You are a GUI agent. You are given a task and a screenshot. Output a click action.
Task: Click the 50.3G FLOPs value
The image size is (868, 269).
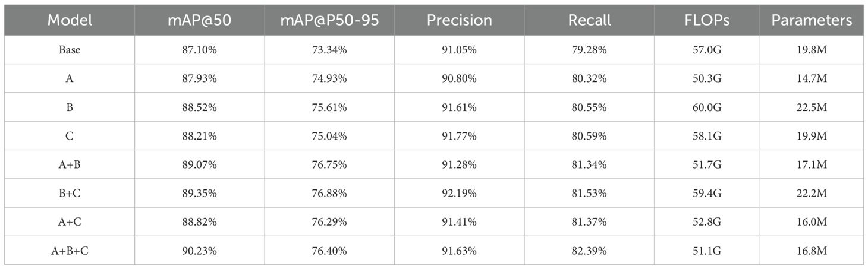[x=706, y=79]
